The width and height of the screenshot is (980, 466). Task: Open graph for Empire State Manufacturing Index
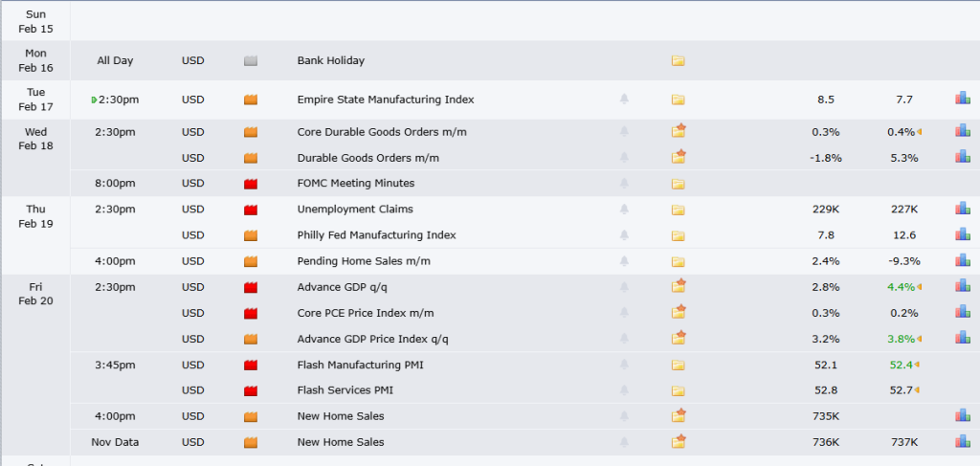[962, 99]
